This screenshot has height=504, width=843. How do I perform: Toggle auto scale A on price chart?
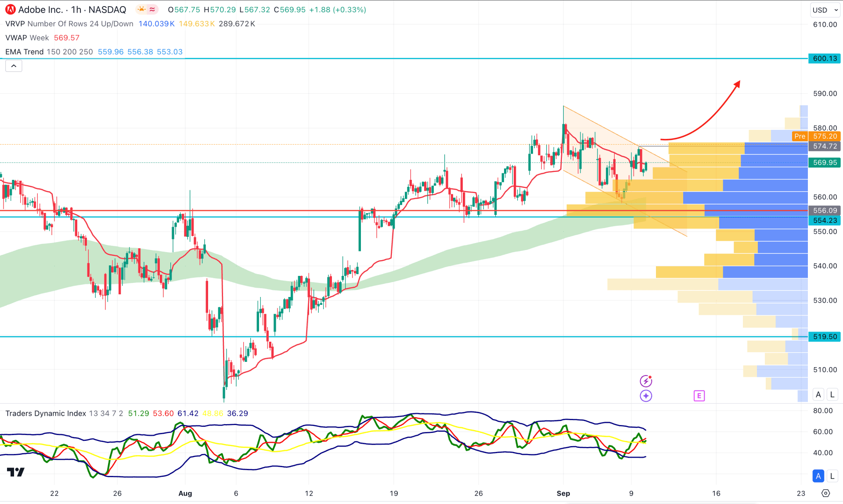[818, 394]
